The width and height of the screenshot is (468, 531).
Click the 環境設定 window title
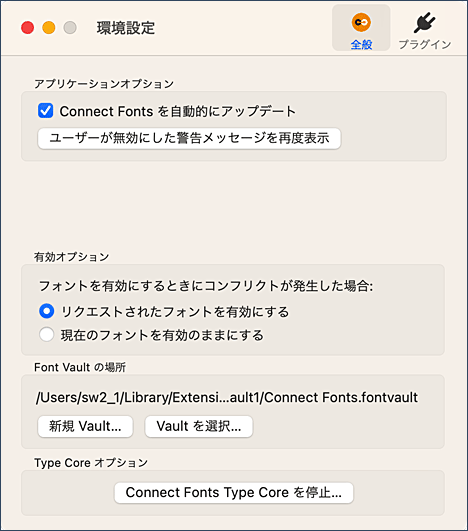point(126,28)
